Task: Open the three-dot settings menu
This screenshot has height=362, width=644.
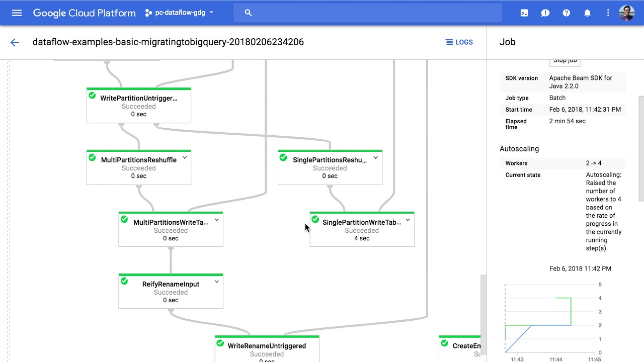Action: [608, 13]
